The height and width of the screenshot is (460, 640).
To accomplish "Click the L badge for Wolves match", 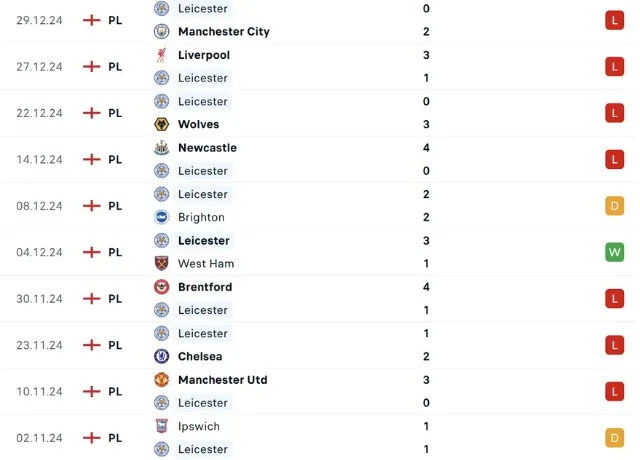I will (x=614, y=113).
